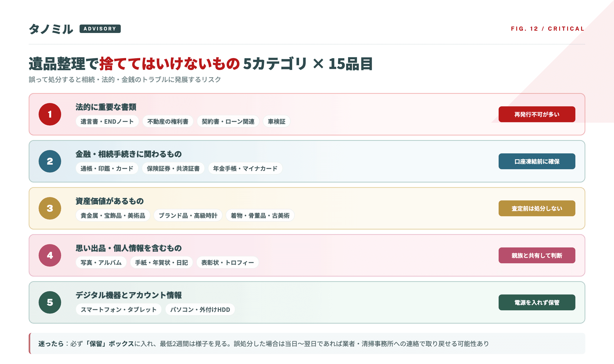614x364 pixels.
Task: Select the 貴金属・宝飾品・美術品 chip
Action: point(113,215)
